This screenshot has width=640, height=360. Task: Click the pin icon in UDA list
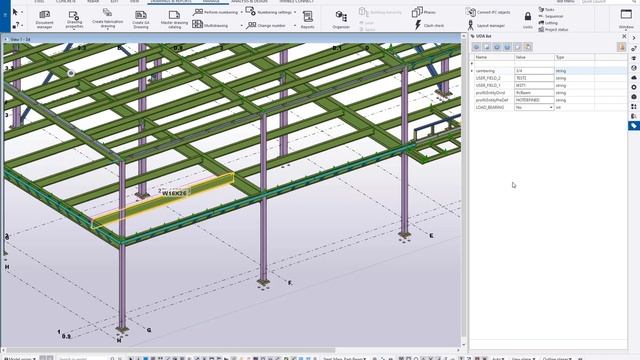coord(622,47)
